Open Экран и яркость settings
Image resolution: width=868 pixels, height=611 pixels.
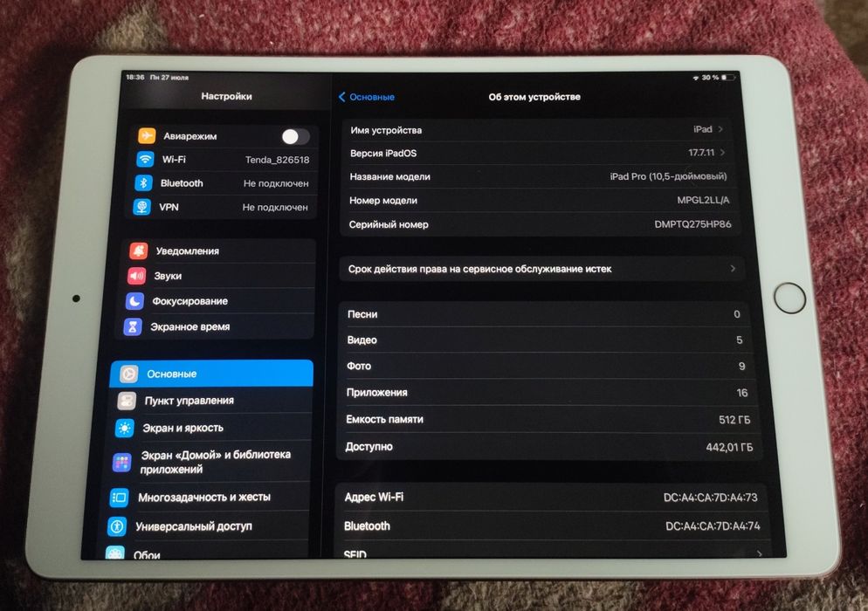point(210,428)
